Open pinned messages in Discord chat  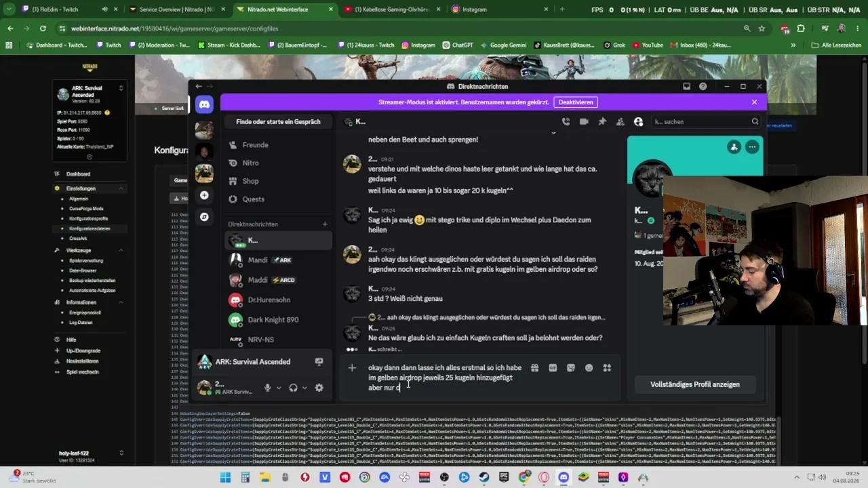(x=602, y=122)
